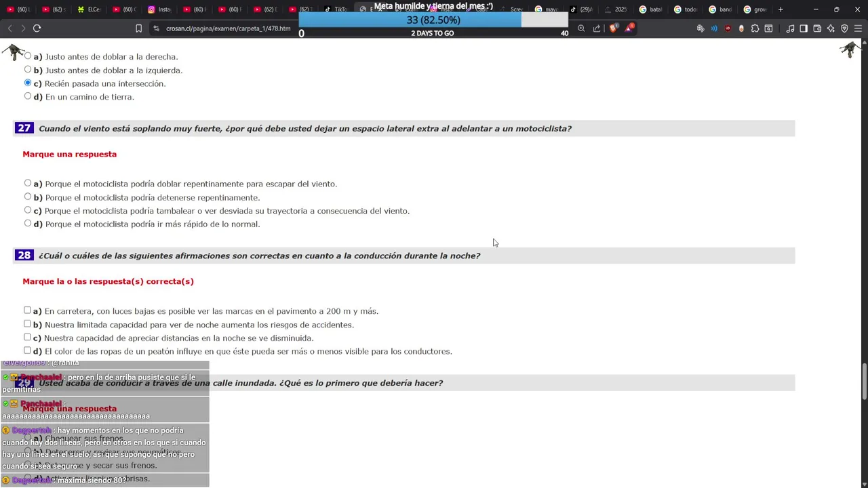Screen dimensions: 868x488
Task: Select option a) Justo antes de doblar a la derecha
Action: (28, 56)
